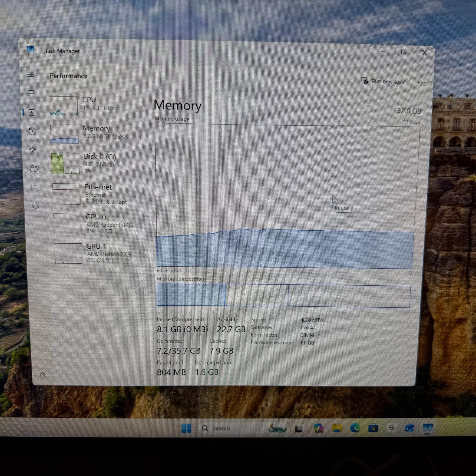Click the Windows Start button
This screenshot has width=476, height=476.
[x=186, y=428]
